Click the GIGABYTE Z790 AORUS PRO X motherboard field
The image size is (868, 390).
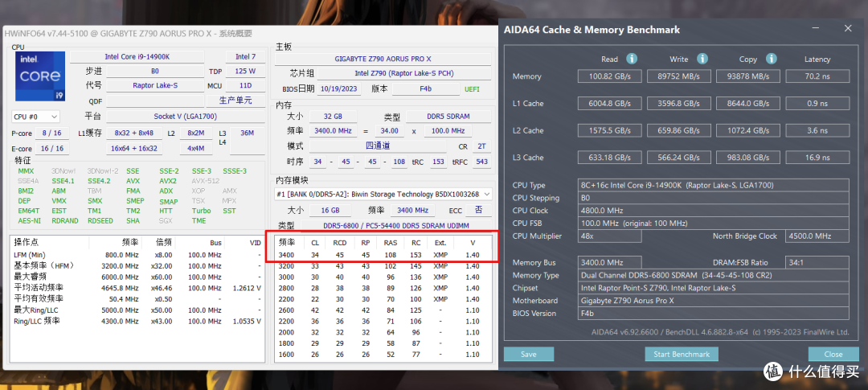[383, 59]
